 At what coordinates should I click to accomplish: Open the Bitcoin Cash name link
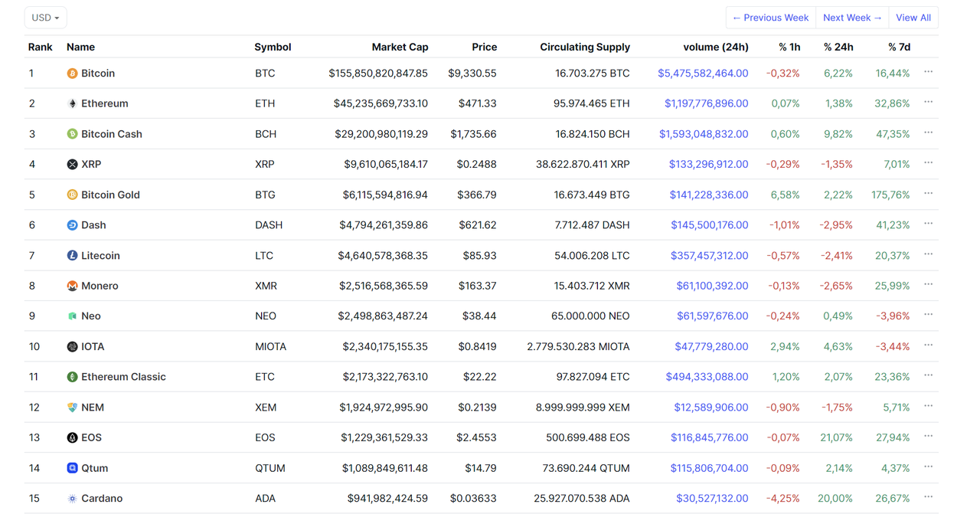[112, 134]
